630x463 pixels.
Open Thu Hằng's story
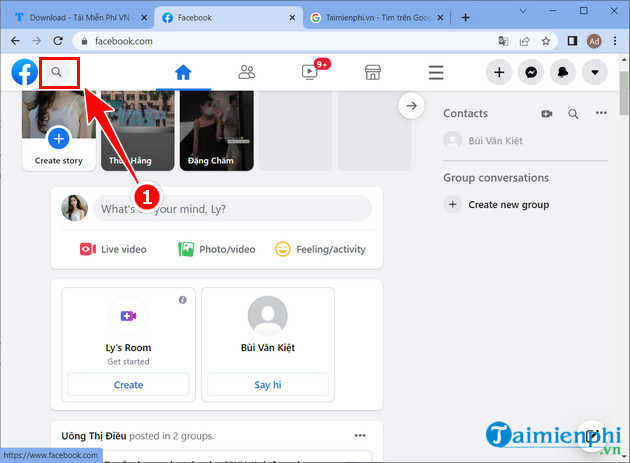click(x=138, y=131)
